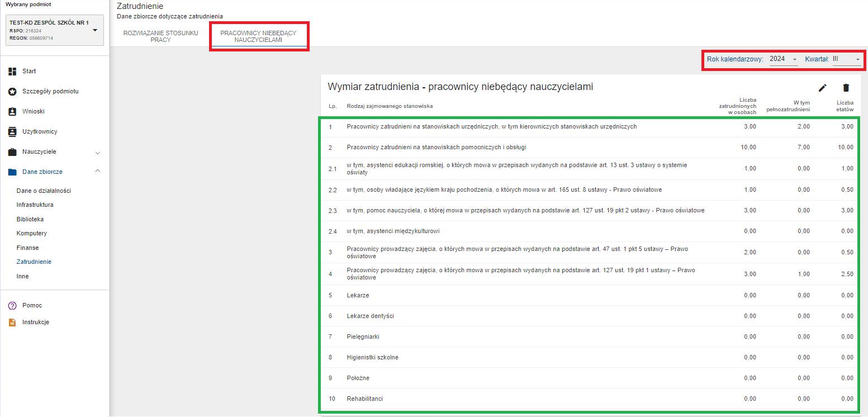Open the Komputery sidebar item
The height and width of the screenshot is (417, 868).
31,234
